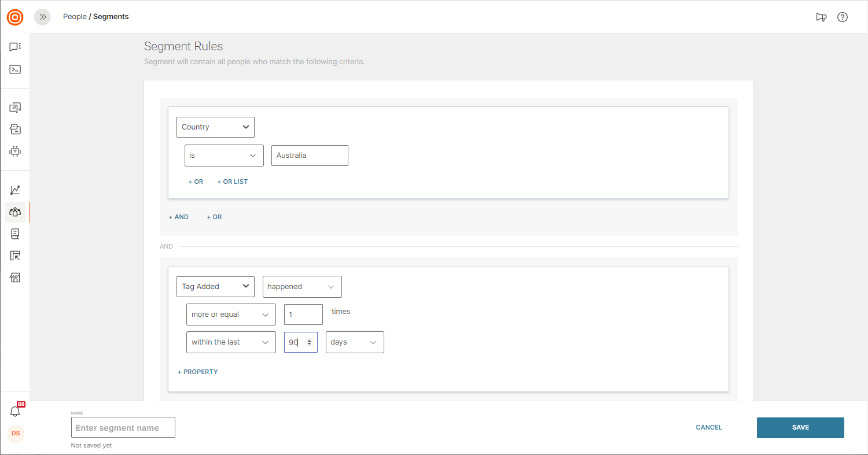Click the CANCEL button
The width and height of the screenshot is (868, 455).
pyautogui.click(x=709, y=428)
